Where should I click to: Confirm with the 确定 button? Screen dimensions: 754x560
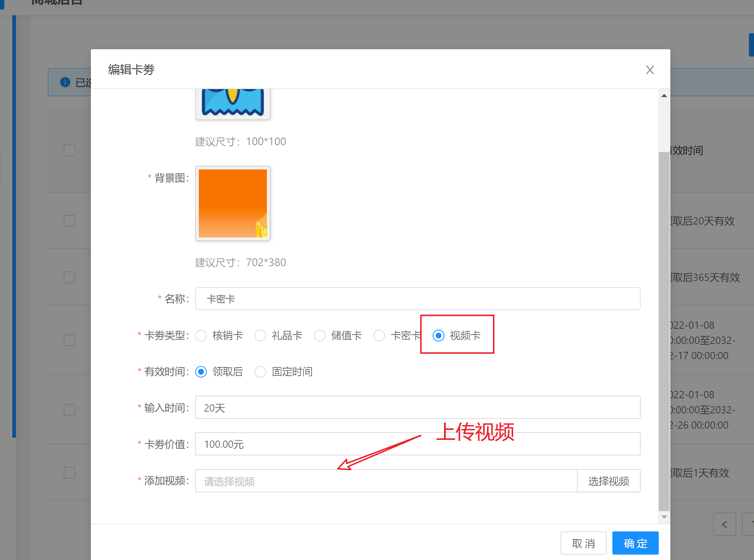pyautogui.click(x=635, y=543)
